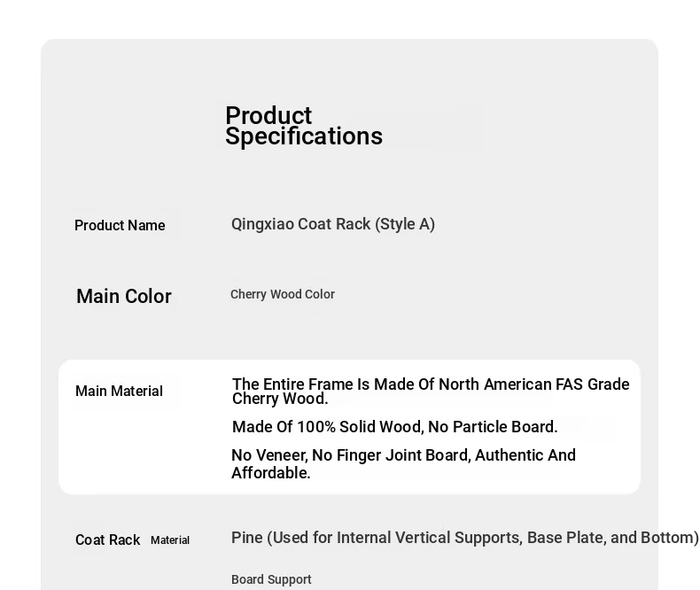700x590 pixels.
Task: Click the "Board Support" text
Action: point(271,579)
